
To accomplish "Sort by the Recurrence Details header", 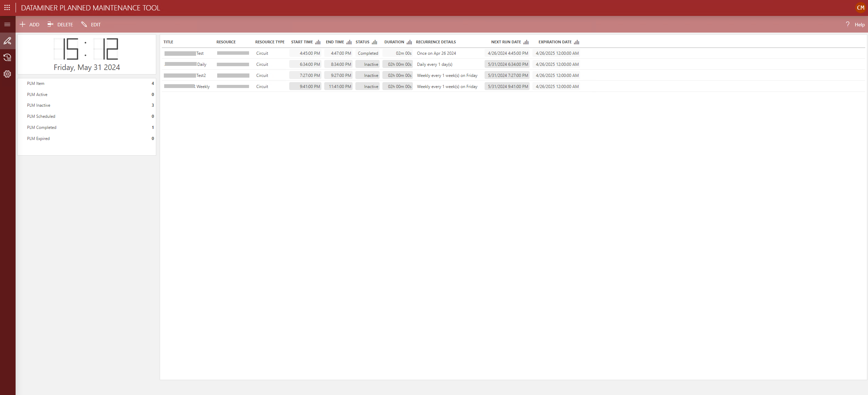I will (436, 42).
